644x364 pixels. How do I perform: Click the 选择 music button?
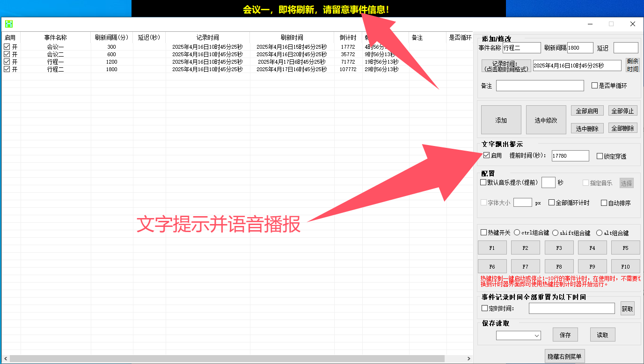[x=626, y=183]
